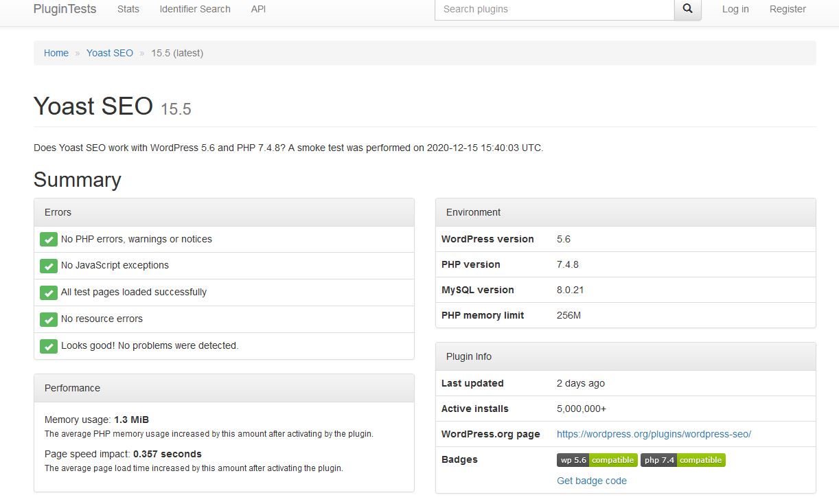Click the average PHP memory usage note
839x504 pixels.
point(209,434)
